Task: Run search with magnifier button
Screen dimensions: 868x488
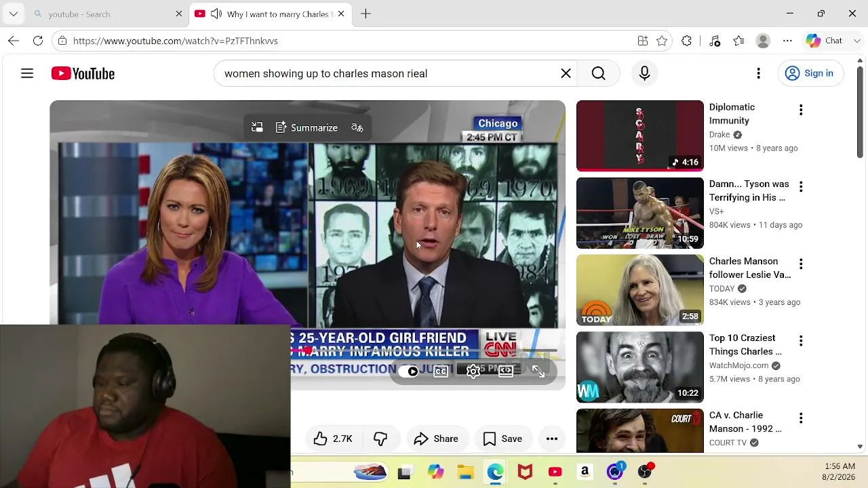Action: (598, 73)
